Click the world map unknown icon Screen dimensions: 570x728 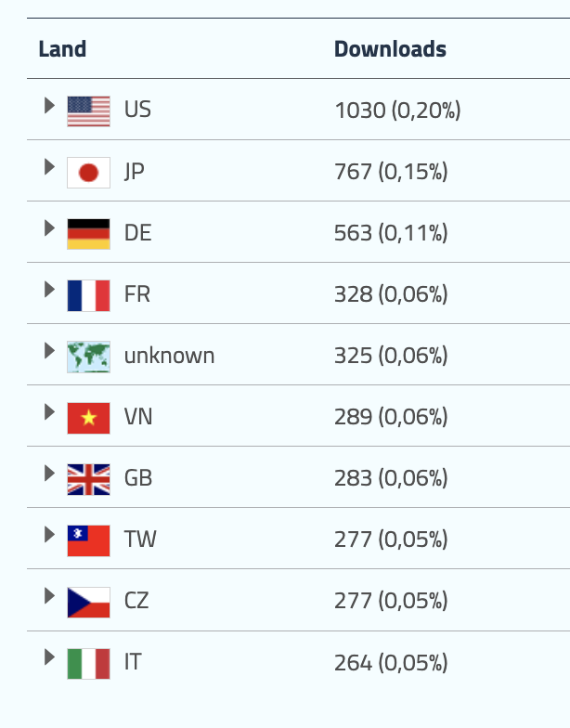(88, 357)
